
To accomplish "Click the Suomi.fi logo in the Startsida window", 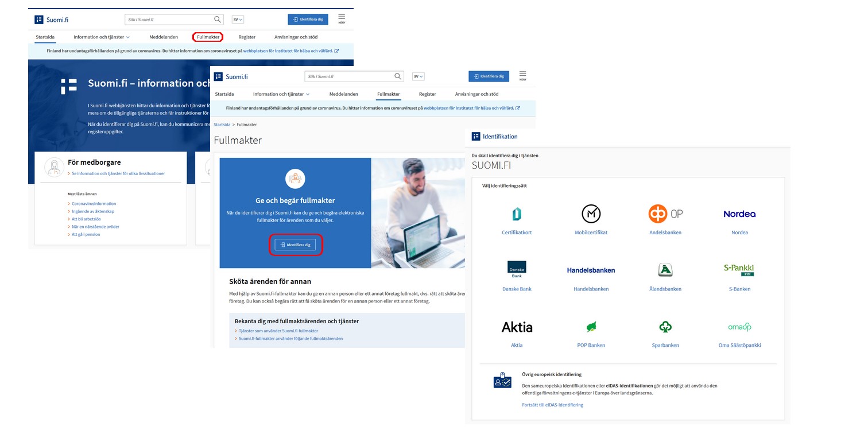I will pos(52,20).
